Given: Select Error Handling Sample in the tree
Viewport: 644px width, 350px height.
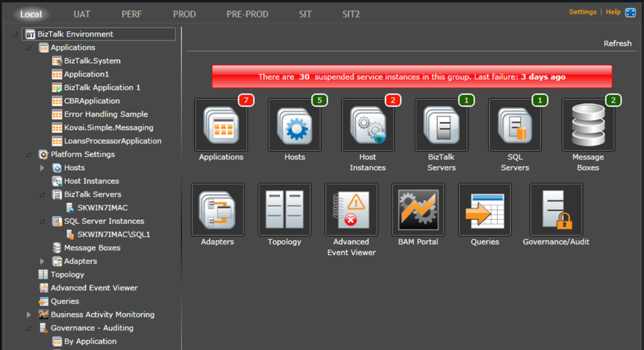Looking at the screenshot, I should [106, 114].
